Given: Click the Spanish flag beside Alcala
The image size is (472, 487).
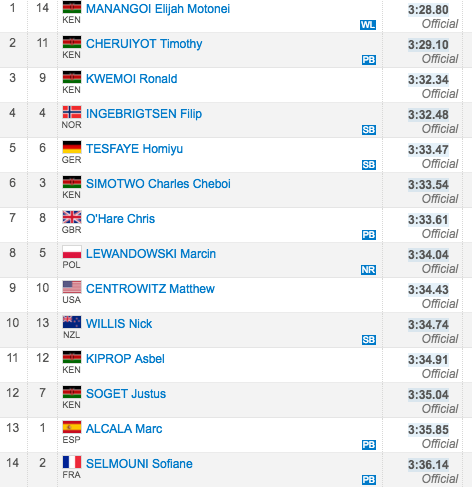Looking at the screenshot, I should coord(72,427).
